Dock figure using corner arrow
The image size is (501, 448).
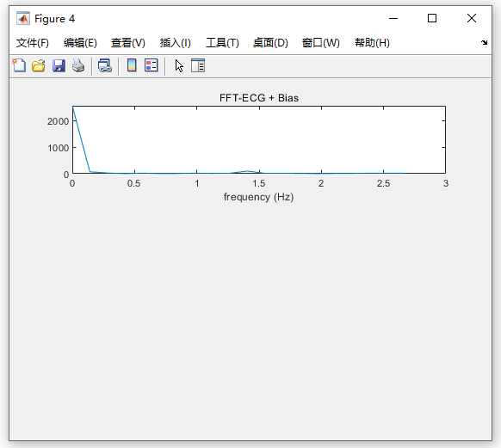tap(484, 42)
